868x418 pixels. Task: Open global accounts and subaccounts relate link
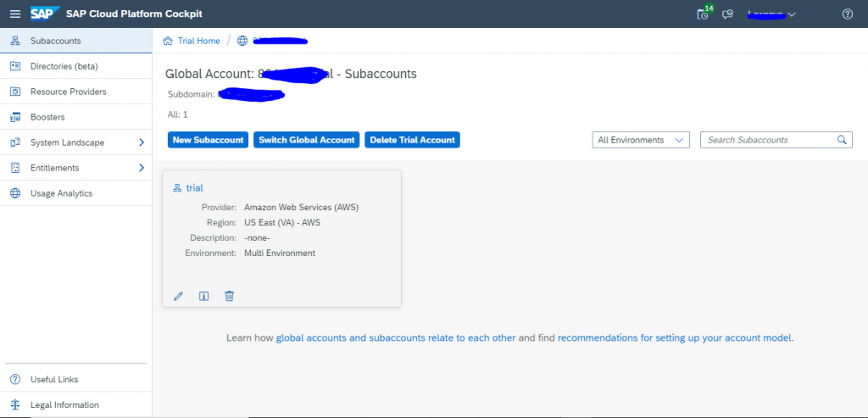point(396,337)
